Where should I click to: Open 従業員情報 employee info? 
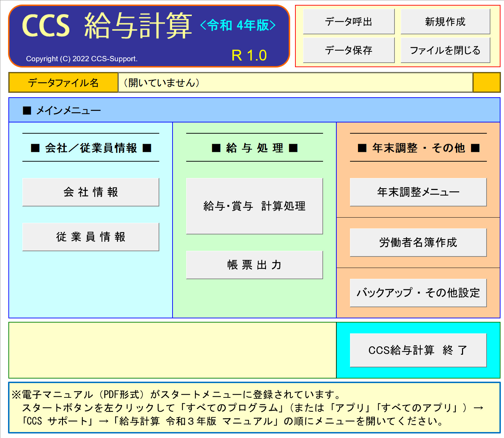coord(91,237)
